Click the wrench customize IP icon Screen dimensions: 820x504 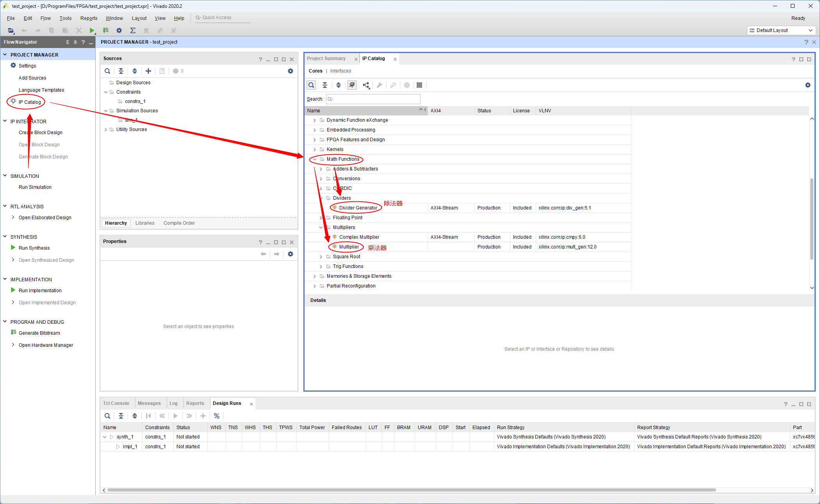point(380,85)
